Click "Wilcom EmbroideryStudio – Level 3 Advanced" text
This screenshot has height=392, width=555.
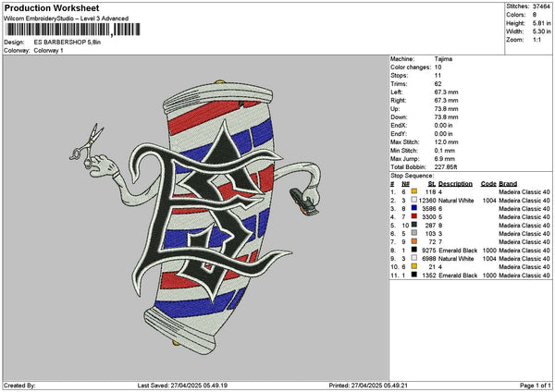pos(67,18)
